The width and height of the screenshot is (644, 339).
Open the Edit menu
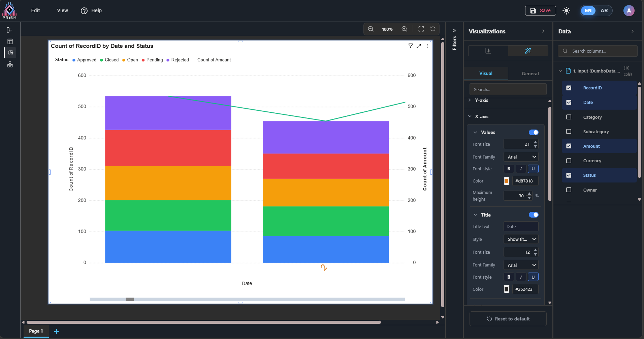coord(35,10)
